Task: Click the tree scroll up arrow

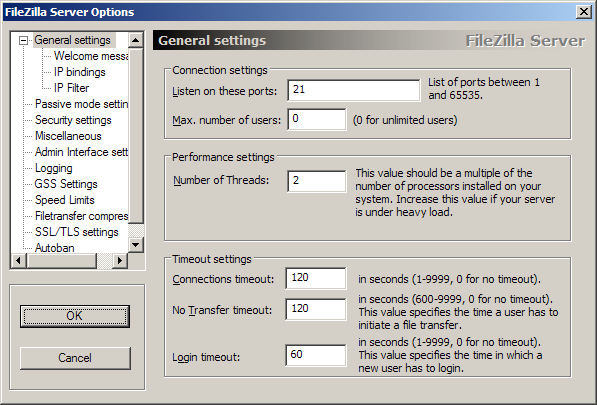Action: (x=136, y=40)
